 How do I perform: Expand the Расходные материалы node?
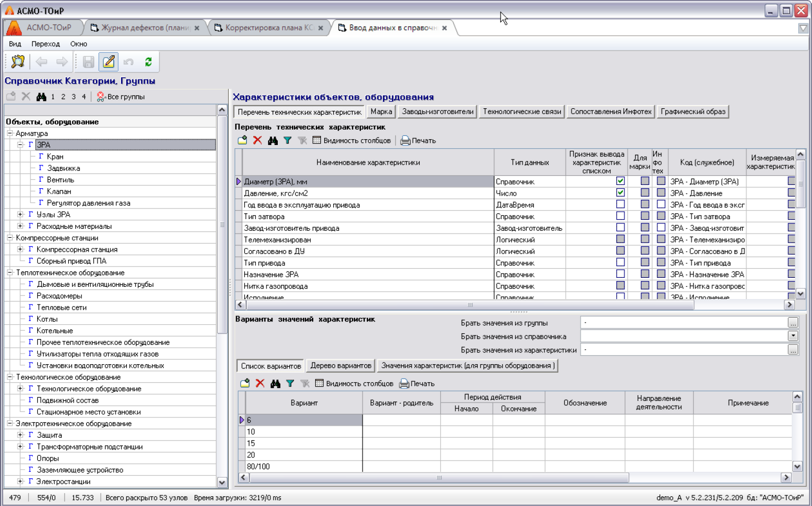(20, 226)
